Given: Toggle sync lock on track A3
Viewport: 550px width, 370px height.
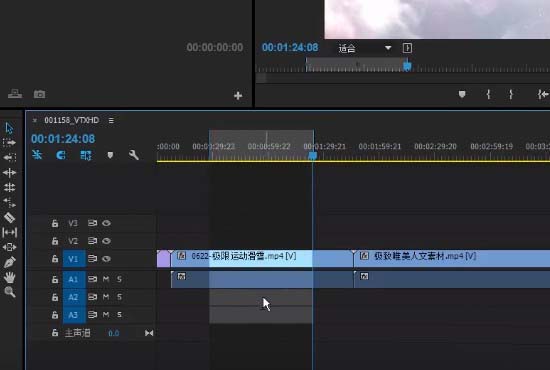Looking at the screenshot, I should click(x=92, y=315).
